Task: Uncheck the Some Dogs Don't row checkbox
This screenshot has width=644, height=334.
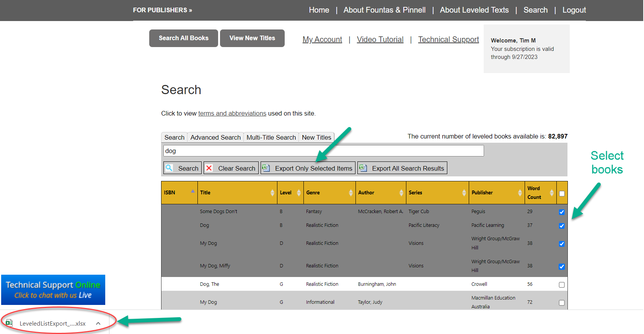Action: click(x=562, y=212)
